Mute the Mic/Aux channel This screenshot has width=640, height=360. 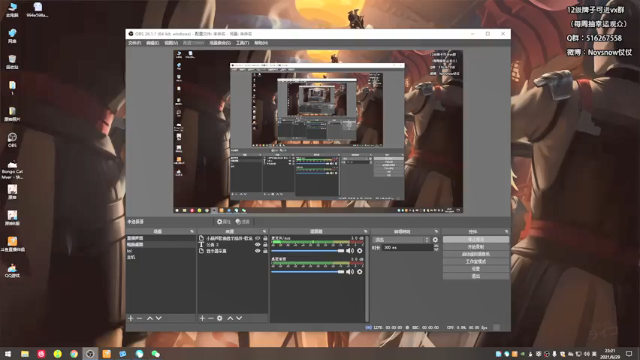tap(350, 251)
